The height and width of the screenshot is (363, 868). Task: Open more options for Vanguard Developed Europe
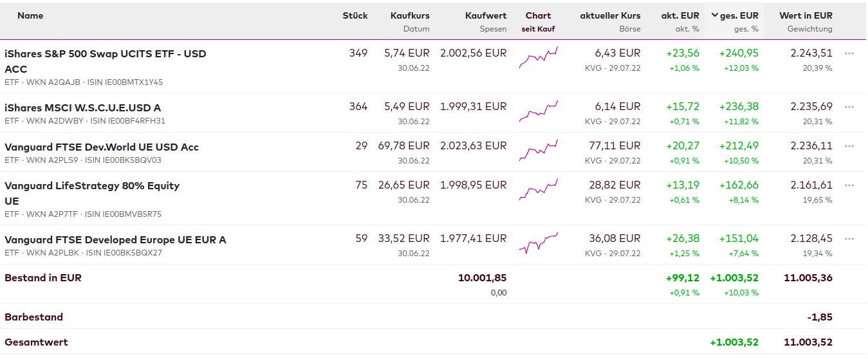849,239
